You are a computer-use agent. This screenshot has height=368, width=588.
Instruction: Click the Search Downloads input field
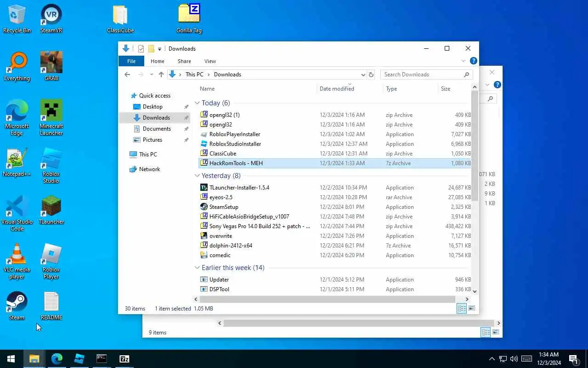tap(427, 75)
